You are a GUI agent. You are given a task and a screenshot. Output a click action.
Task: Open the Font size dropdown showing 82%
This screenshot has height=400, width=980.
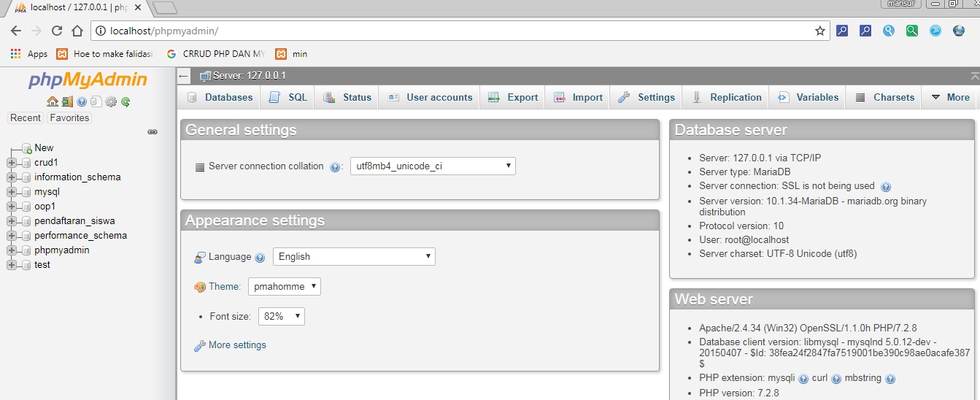[x=282, y=316]
